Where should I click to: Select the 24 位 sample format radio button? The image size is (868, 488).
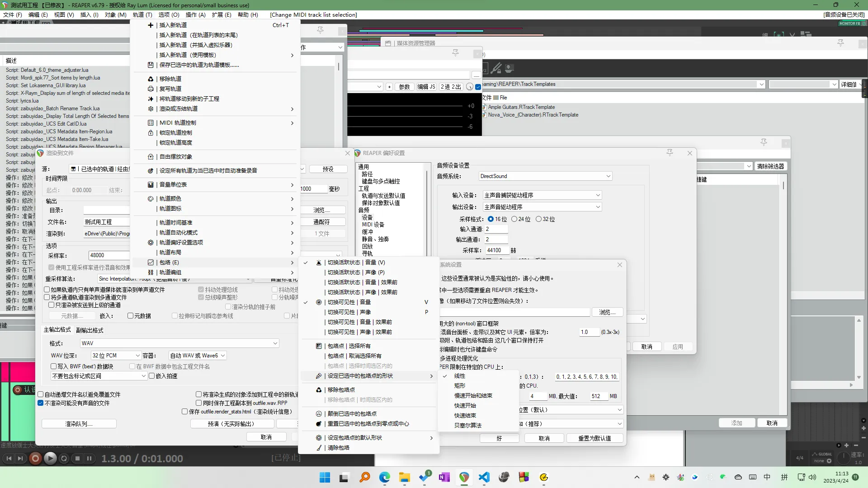(514, 219)
